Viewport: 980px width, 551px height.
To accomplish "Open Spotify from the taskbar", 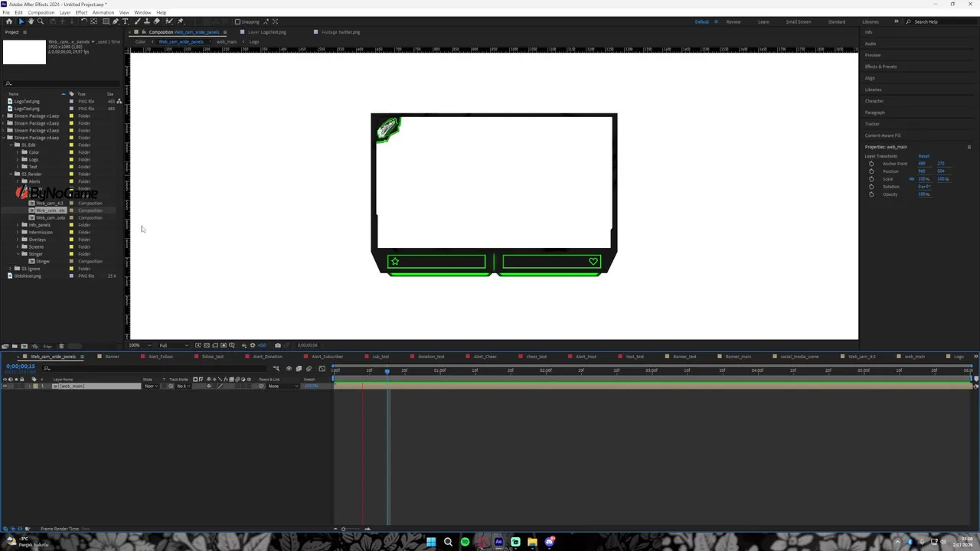I will pyautogui.click(x=465, y=542).
